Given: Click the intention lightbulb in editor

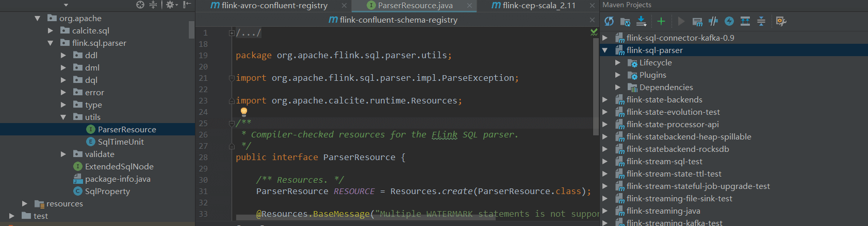Looking at the screenshot, I should pyautogui.click(x=244, y=112).
